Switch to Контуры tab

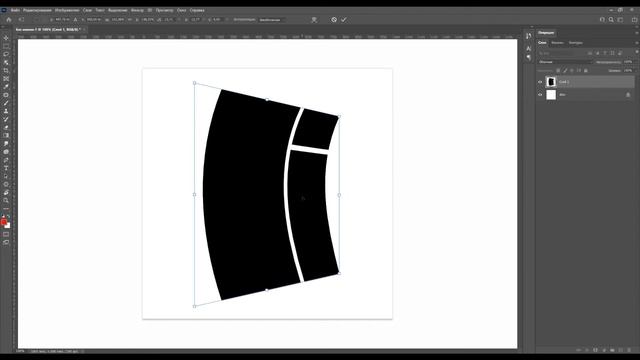(x=576, y=43)
